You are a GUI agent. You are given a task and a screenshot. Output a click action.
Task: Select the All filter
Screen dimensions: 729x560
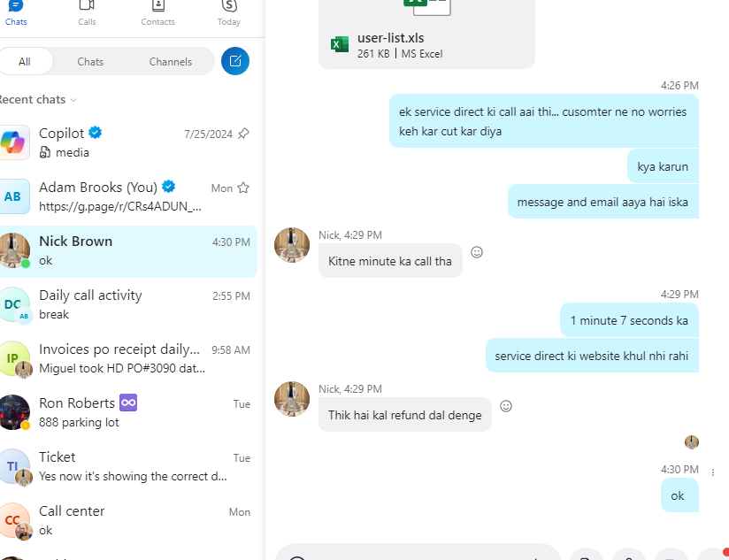pos(25,62)
